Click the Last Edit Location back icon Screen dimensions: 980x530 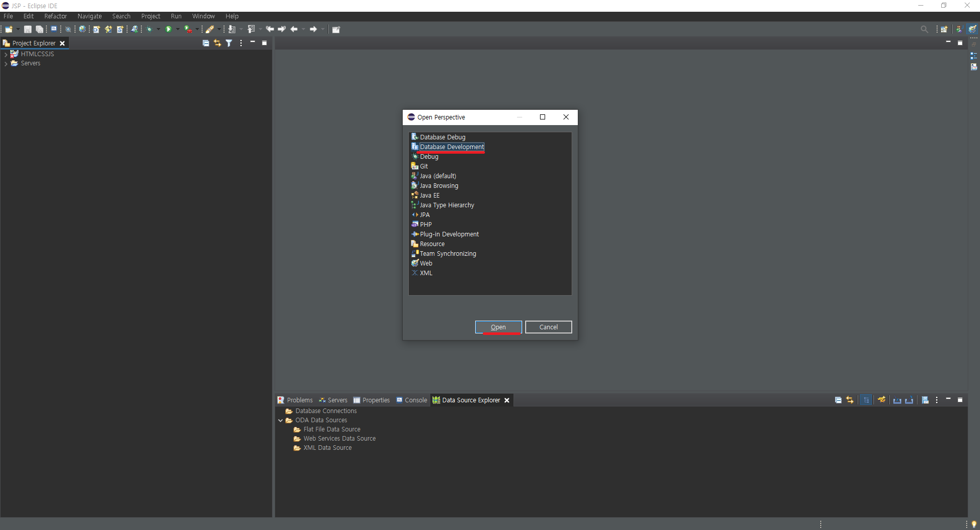(269, 29)
